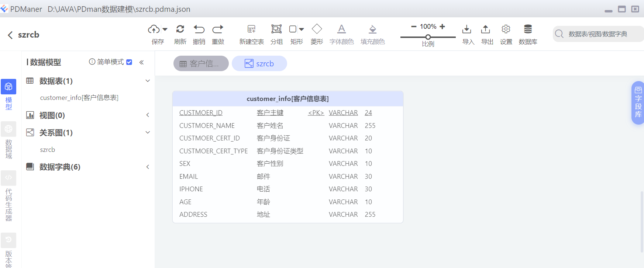Click the Refresh (刷新) icon

[180, 29]
